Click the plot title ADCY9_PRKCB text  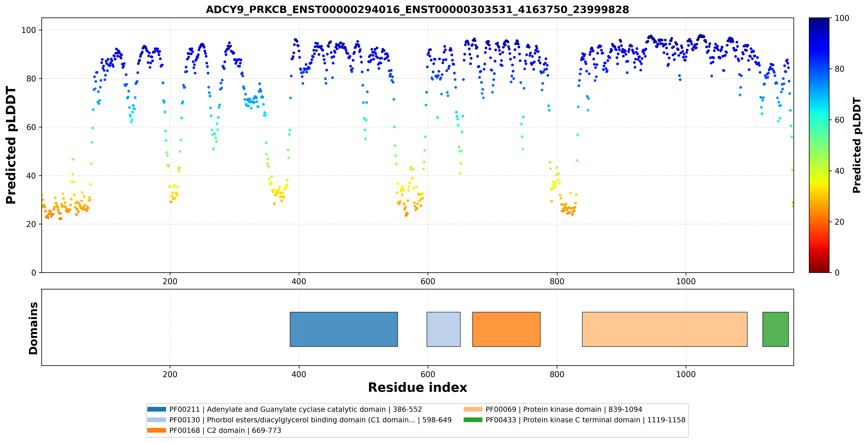coord(418,9)
